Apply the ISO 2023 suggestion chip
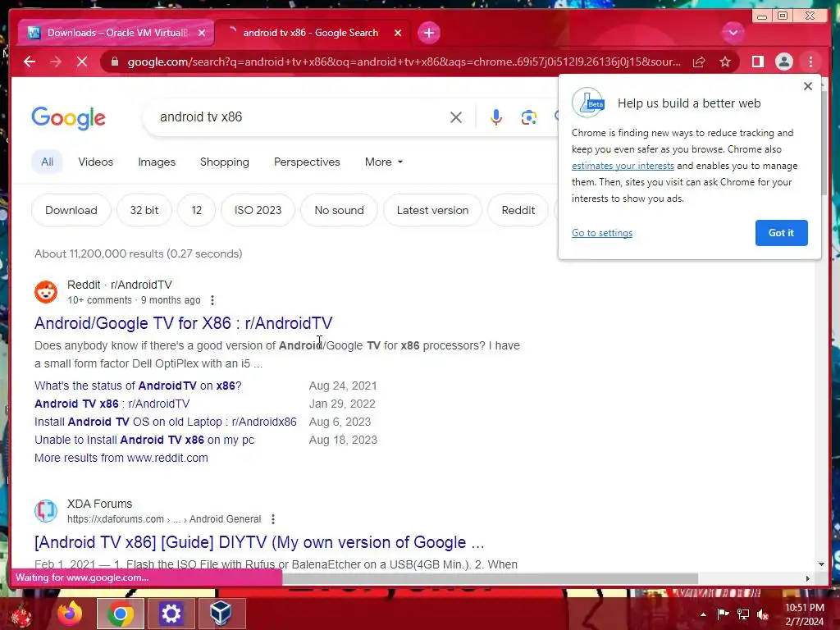 (258, 210)
